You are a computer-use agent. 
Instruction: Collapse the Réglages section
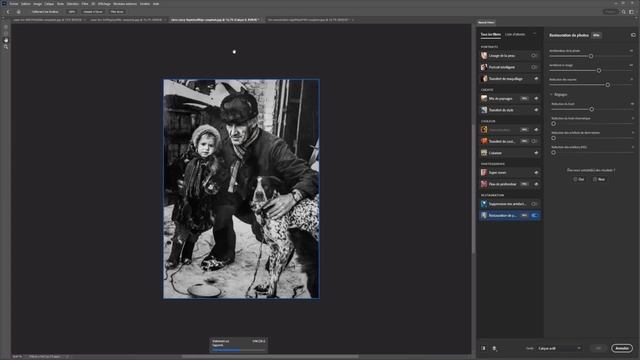551,95
